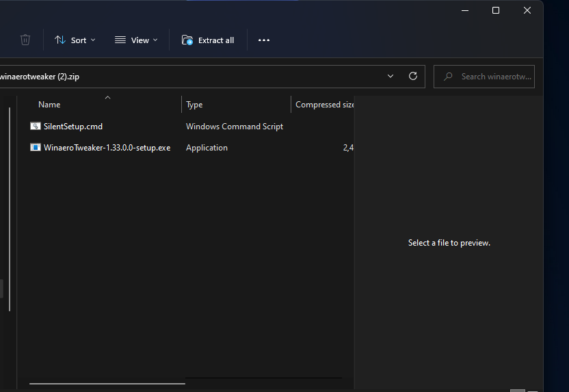
Task: Click the View lines icon
Action: pos(120,40)
